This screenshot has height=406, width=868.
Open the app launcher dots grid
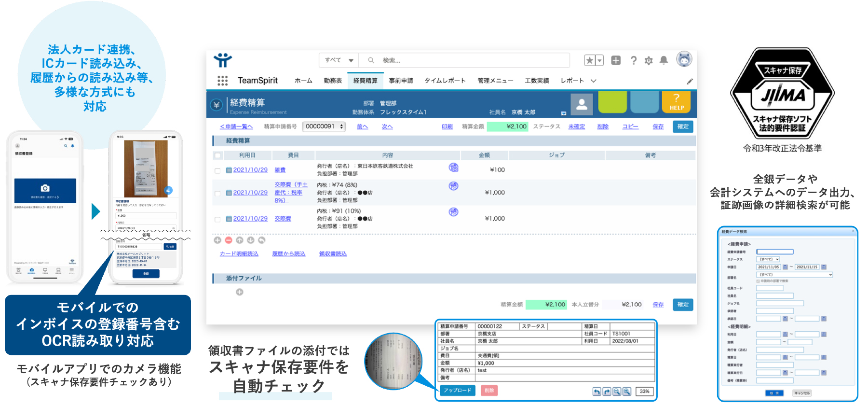click(x=222, y=81)
